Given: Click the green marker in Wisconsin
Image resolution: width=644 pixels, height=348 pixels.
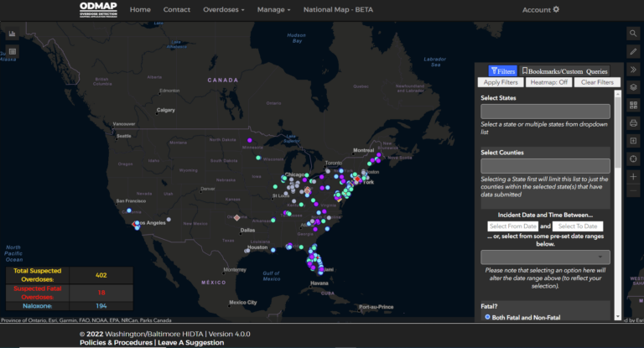Looking at the screenshot, I should [x=258, y=158].
